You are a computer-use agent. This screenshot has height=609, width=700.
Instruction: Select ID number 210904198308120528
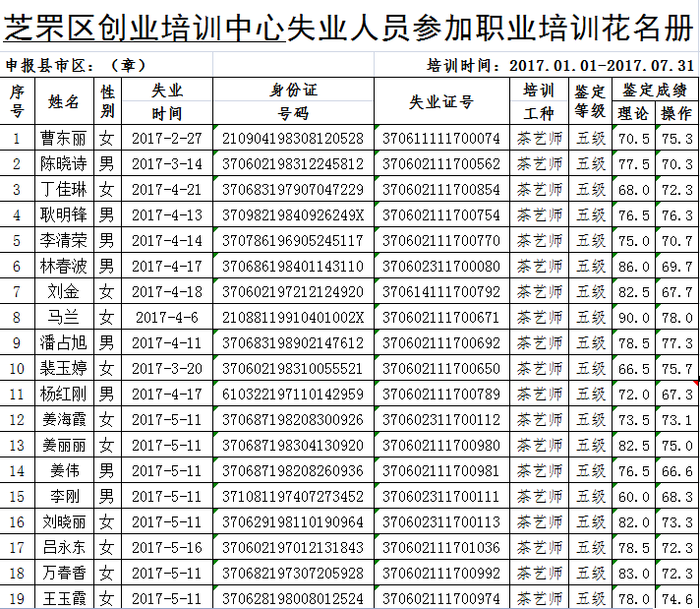[293, 138]
